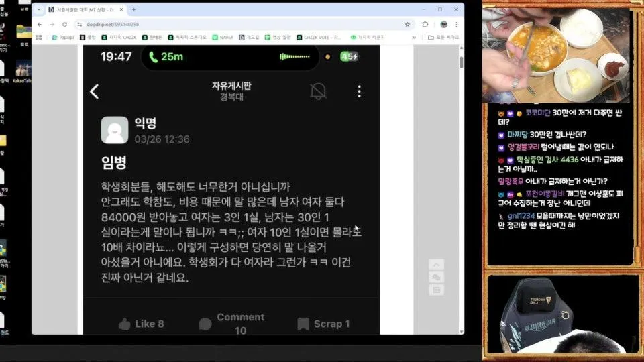644x362 pixels.
Task: Click the browser back arrow
Action: pyautogui.click(x=40, y=24)
